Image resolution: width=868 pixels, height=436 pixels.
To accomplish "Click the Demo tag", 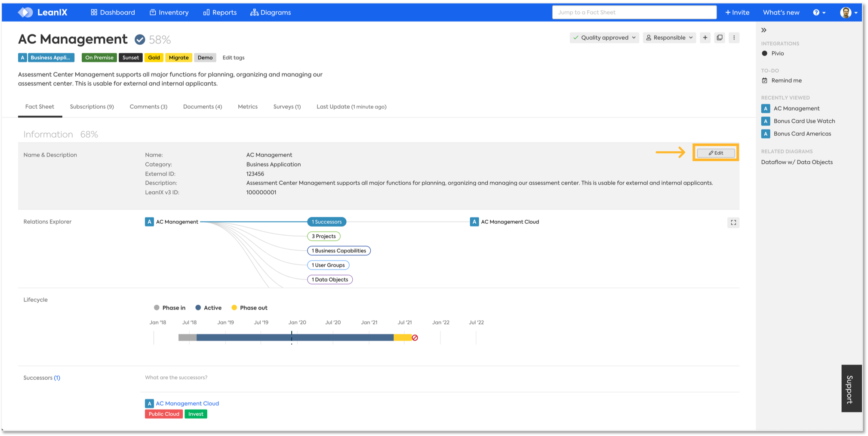I will 205,58.
